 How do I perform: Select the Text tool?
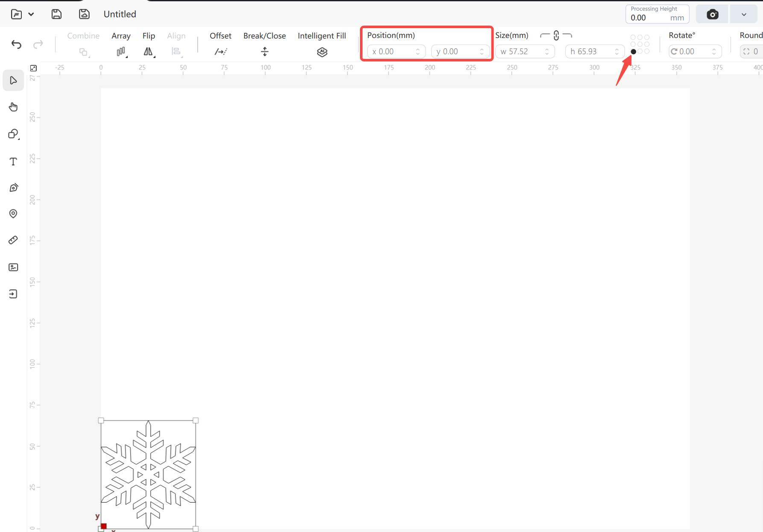pos(13,161)
